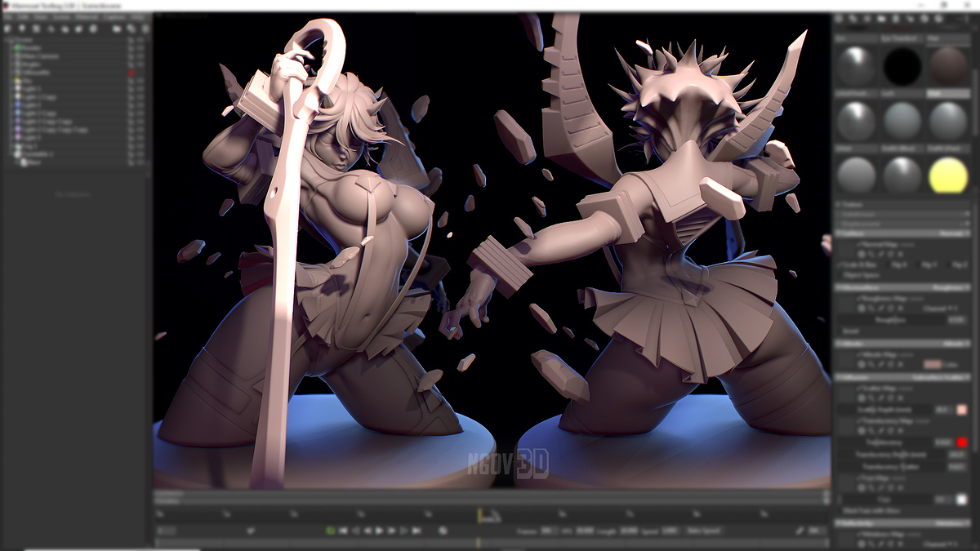
Task: Click the yellow Sky icon in the scene tree
Action: (x=17, y=81)
